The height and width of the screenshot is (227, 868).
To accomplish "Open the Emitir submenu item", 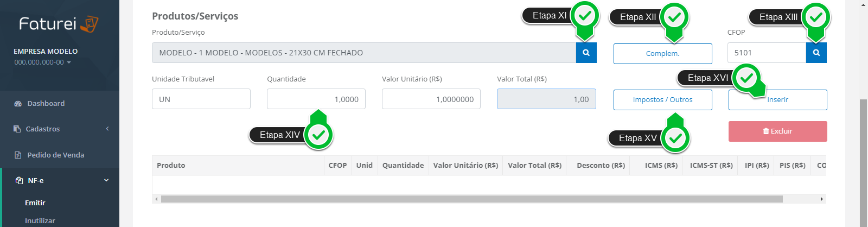I will point(35,203).
